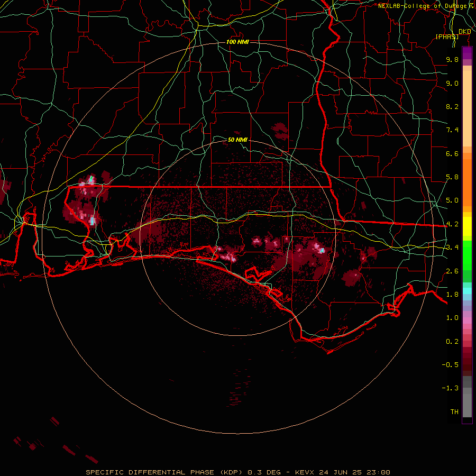Click the yellow color bar segment beside 4.2
Screen dimensions: 476x476
click(467, 226)
